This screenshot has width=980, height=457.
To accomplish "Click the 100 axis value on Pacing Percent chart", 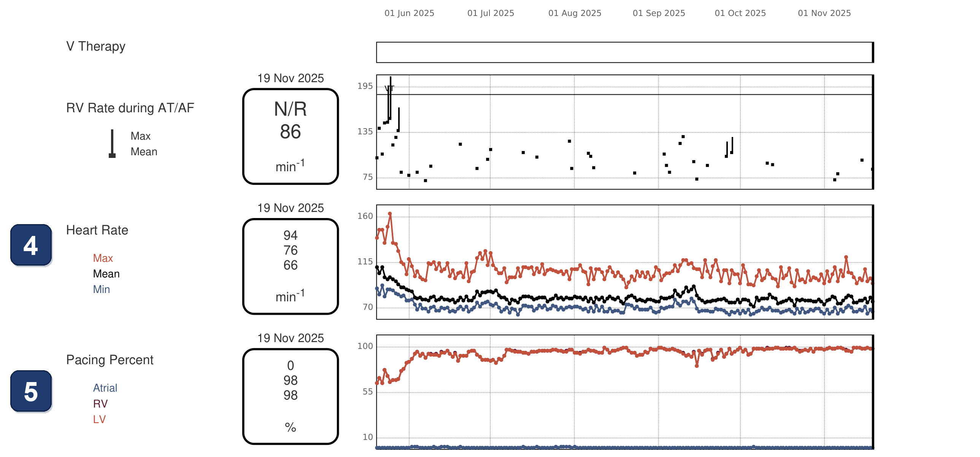I will (365, 346).
